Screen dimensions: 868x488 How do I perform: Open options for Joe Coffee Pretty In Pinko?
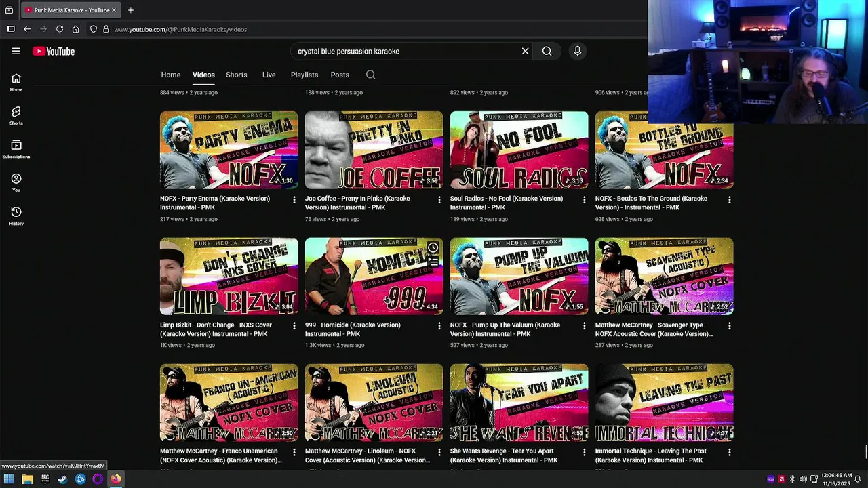[439, 200]
